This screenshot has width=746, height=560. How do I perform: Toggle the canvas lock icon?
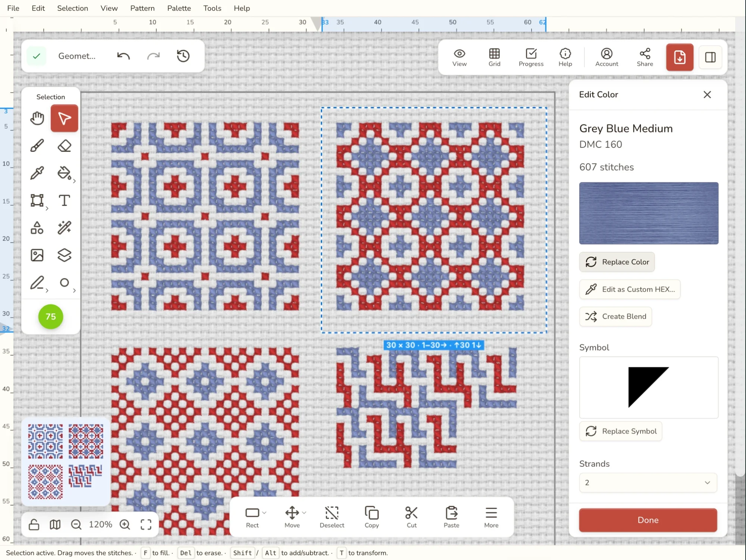pos(34,525)
